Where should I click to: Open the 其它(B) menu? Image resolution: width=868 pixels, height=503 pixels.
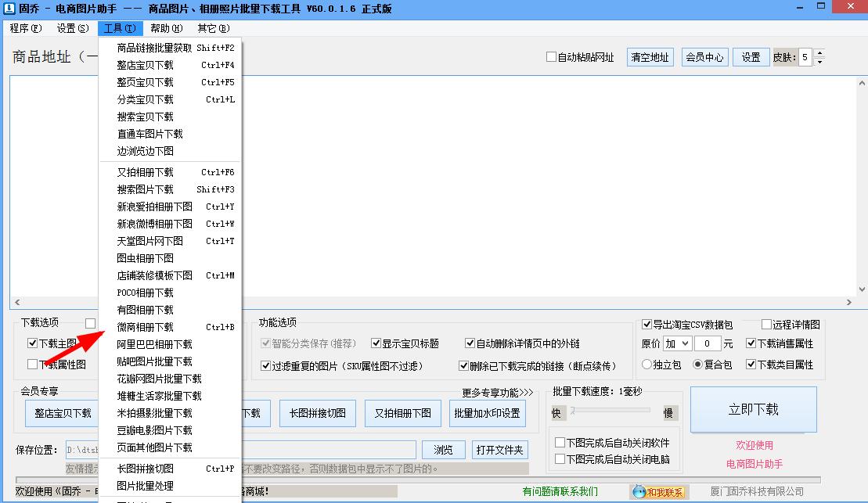tap(214, 28)
